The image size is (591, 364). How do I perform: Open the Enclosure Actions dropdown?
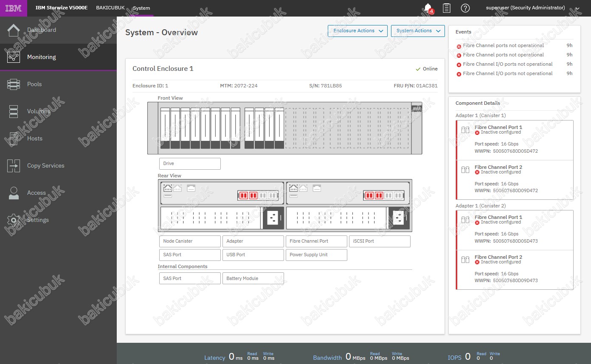coord(357,31)
